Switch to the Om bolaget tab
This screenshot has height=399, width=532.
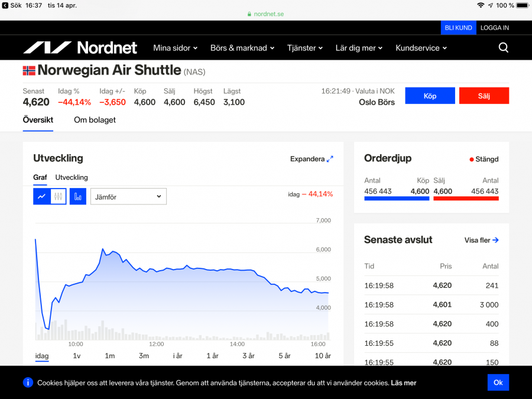point(95,120)
